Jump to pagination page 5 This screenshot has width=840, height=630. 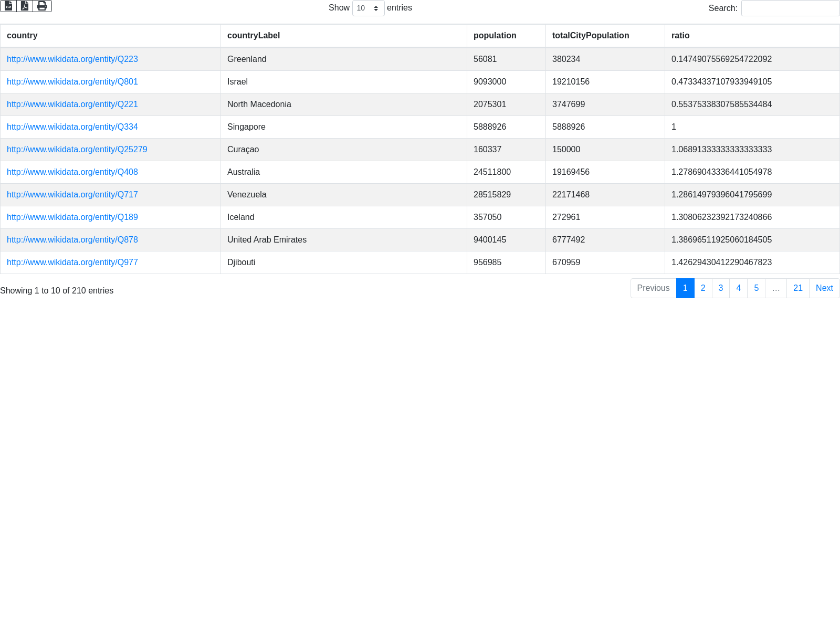(x=756, y=288)
